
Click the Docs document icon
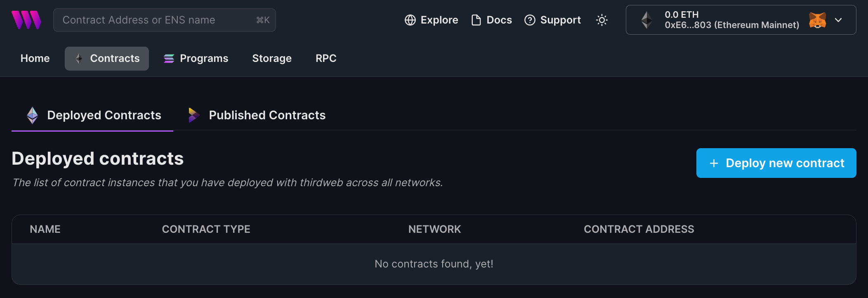click(x=476, y=19)
